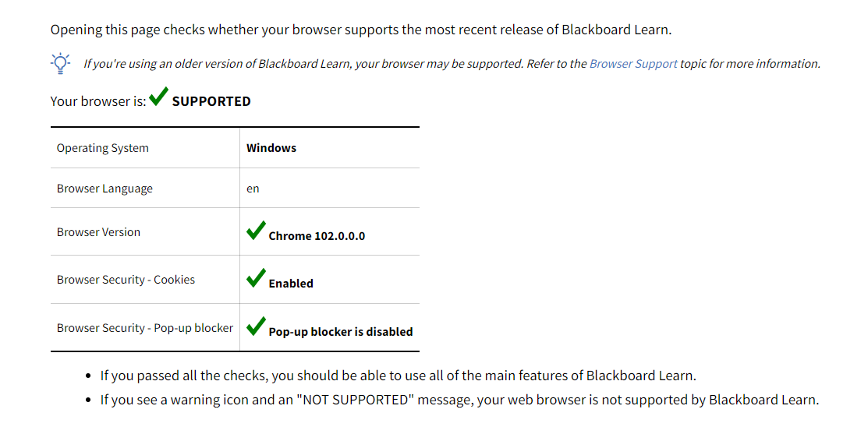Click the 'If you passed all the checks' bullet
Screen dimensions: 868x434
point(398,376)
